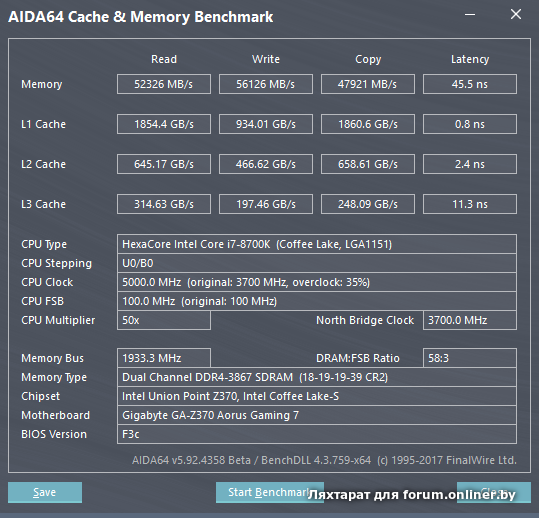
Task: Click the Memory Latency 45.5 ns box
Action: pyautogui.click(x=470, y=84)
